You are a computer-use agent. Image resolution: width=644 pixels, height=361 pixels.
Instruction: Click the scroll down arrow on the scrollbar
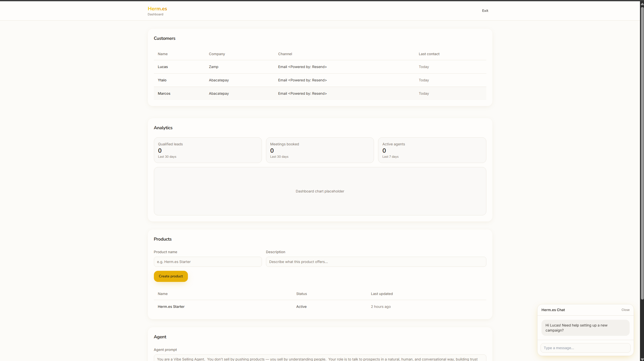642,359
